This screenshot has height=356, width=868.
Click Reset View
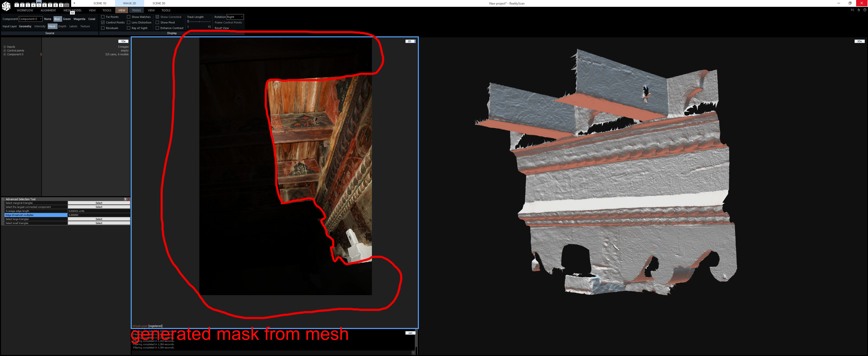[222, 28]
